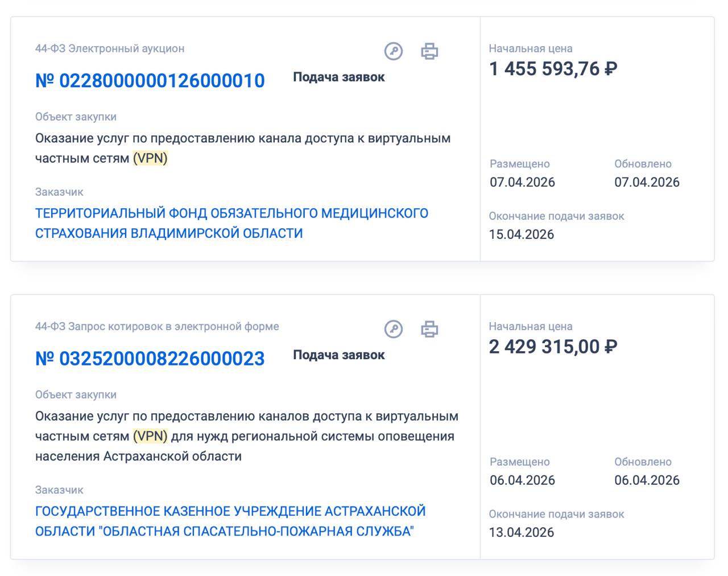This screenshot has width=728, height=576.
Task: Click the starting price 2 429 315,00 ₽
Action: [553, 347]
